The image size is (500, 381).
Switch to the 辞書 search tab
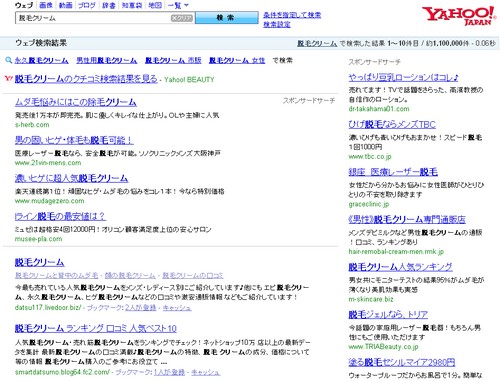pyautogui.click(x=109, y=5)
